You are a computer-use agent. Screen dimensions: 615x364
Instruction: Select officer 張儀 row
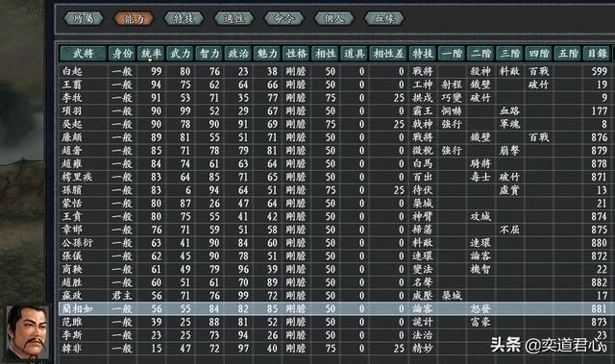coord(335,255)
